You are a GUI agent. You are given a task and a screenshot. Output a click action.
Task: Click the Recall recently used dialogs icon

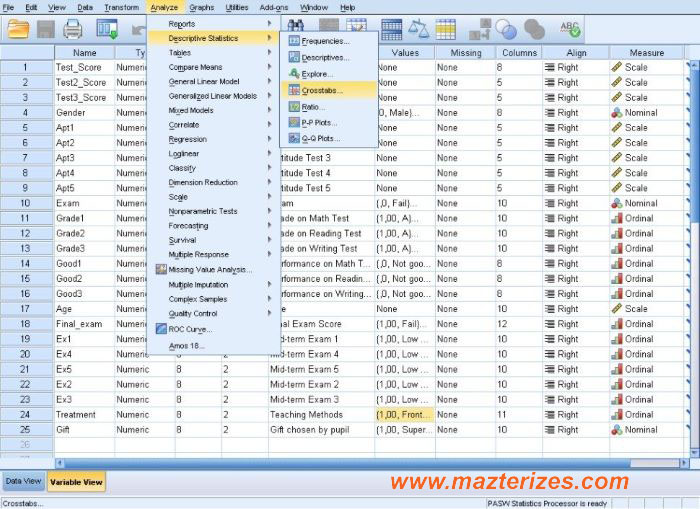click(107, 29)
